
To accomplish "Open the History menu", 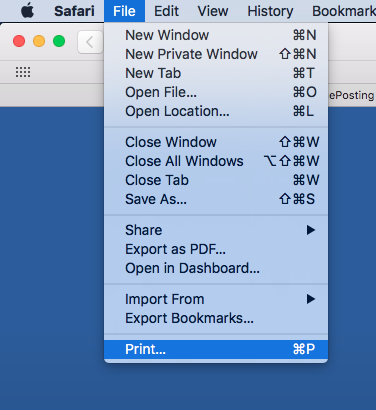I will [270, 11].
